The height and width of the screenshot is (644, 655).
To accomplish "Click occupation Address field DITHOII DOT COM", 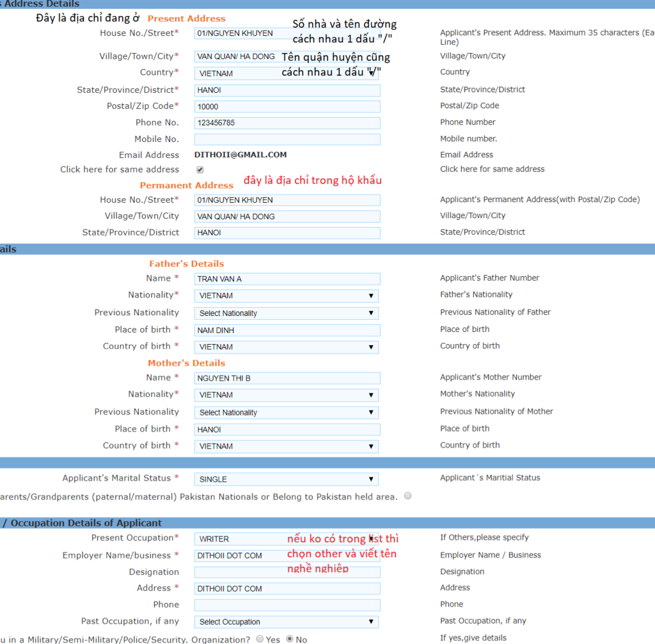I will point(287,588).
